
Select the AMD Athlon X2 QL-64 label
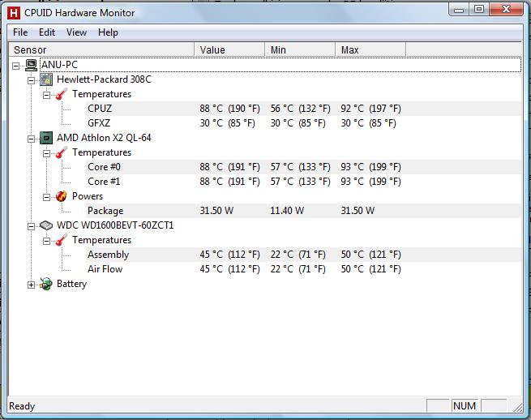tap(104, 138)
